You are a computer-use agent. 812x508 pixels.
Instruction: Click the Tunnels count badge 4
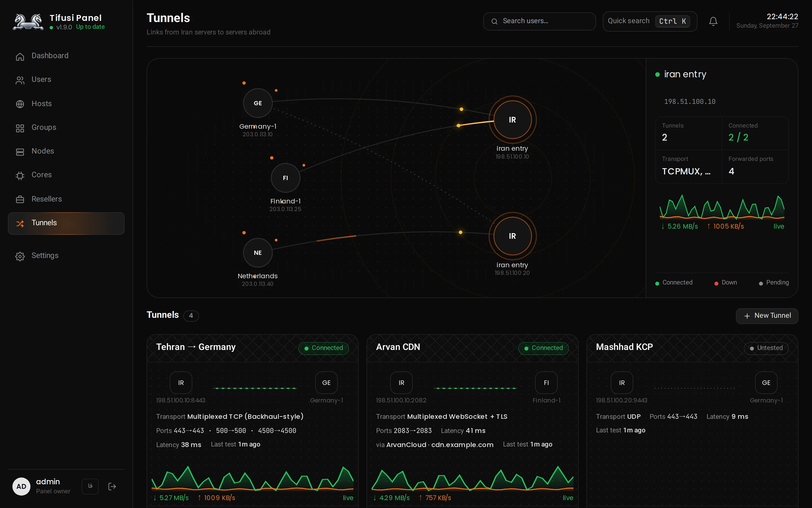[191, 316]
